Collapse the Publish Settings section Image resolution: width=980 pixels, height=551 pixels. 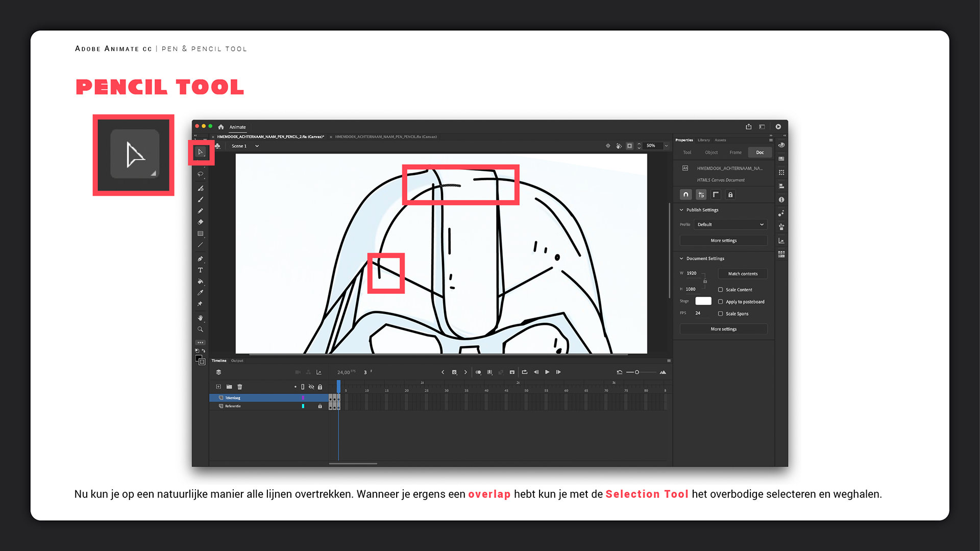[x=681, y=210]
